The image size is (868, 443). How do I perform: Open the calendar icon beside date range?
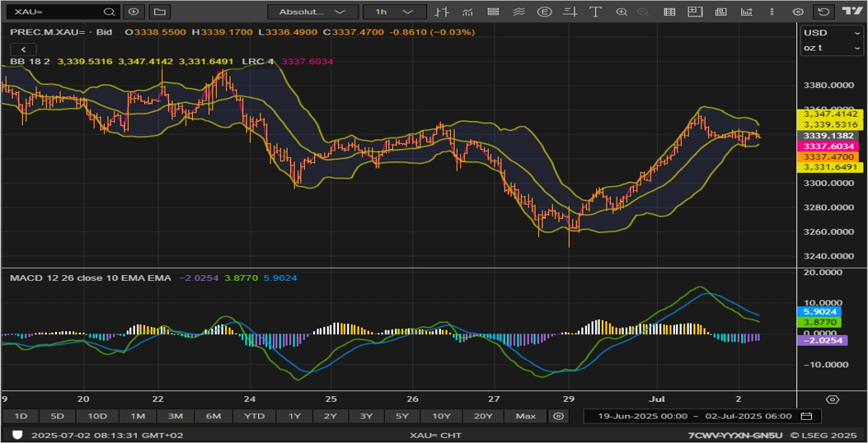[x=806, y=416]
